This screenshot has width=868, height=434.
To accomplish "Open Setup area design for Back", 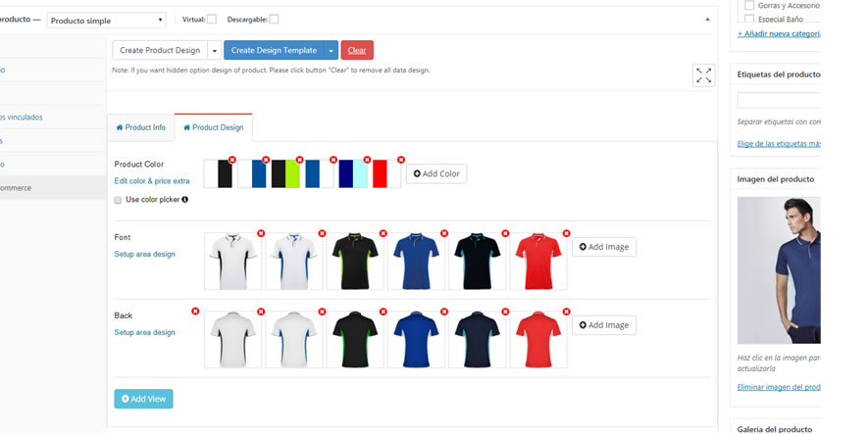I will pos(144,332).
